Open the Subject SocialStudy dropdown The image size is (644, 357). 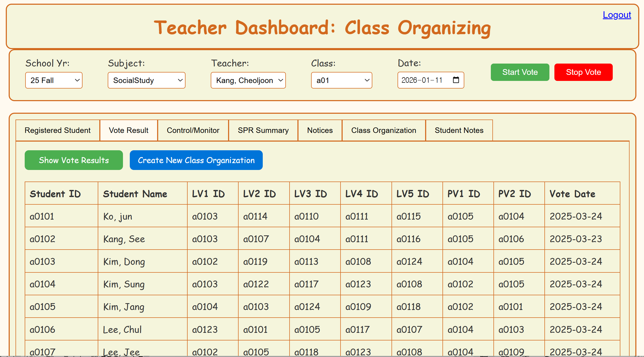[x=146, y=80]
